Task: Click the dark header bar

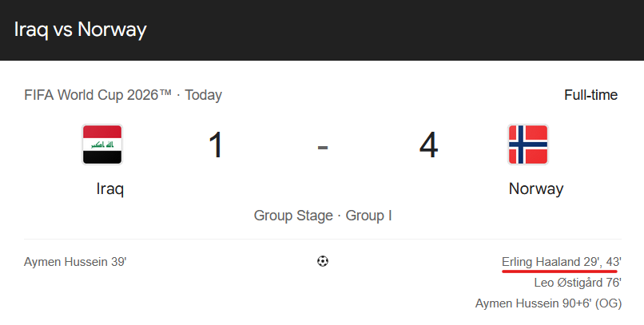Action: [322, 30]
